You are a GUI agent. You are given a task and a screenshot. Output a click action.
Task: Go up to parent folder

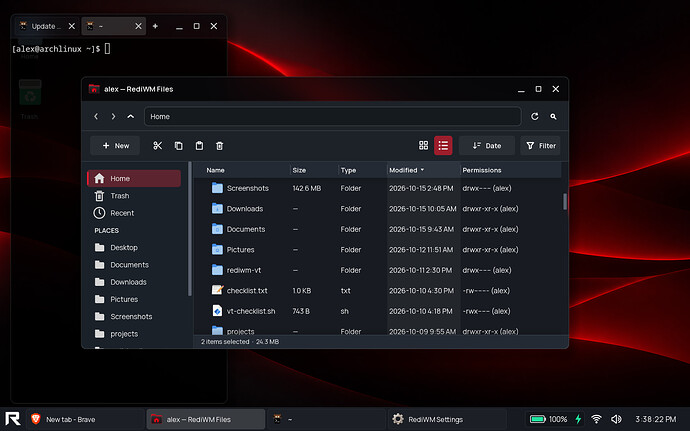[131, 117]
